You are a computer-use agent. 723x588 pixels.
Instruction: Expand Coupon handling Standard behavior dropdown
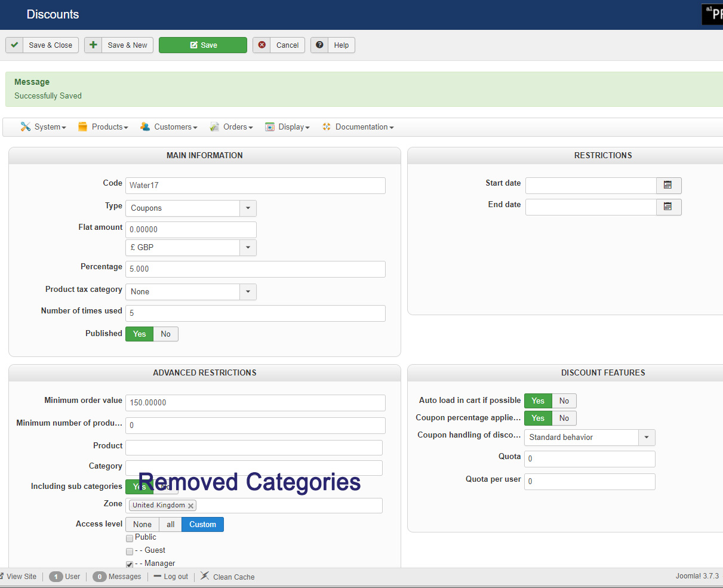(x=646, y=438)
